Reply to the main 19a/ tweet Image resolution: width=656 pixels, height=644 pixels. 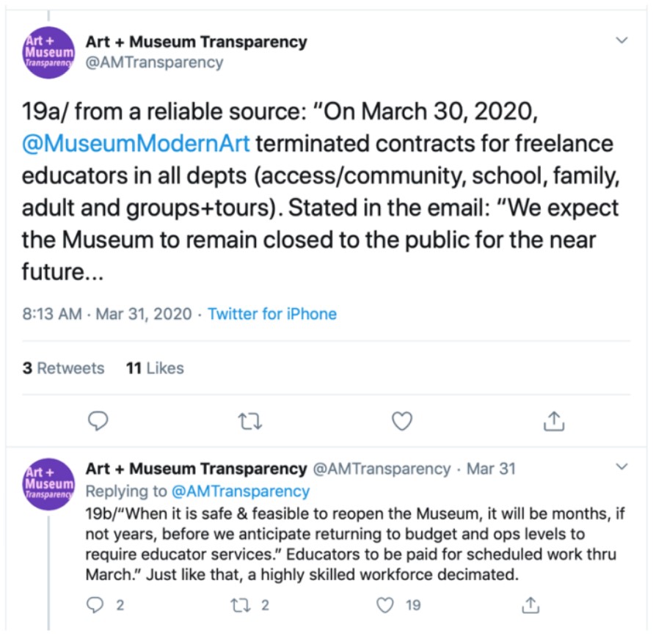click(x=98, y=421)
